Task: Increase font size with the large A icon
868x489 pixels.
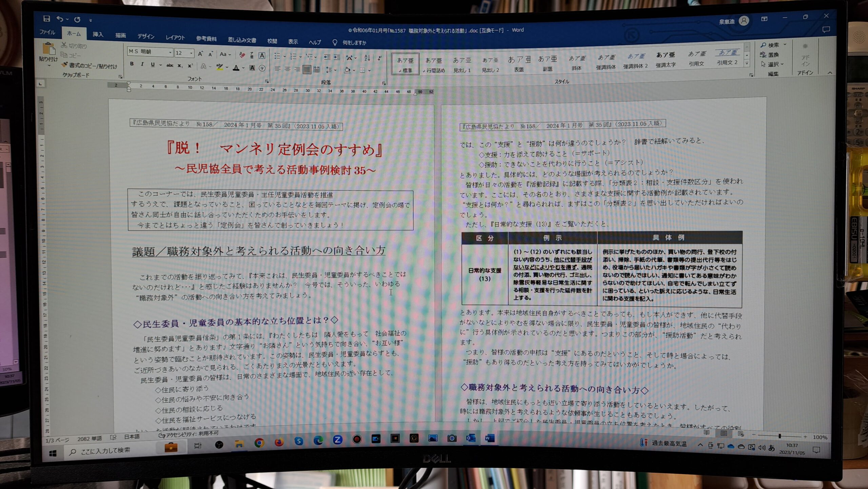Action: pyautogui.click(x=200, y=54)
